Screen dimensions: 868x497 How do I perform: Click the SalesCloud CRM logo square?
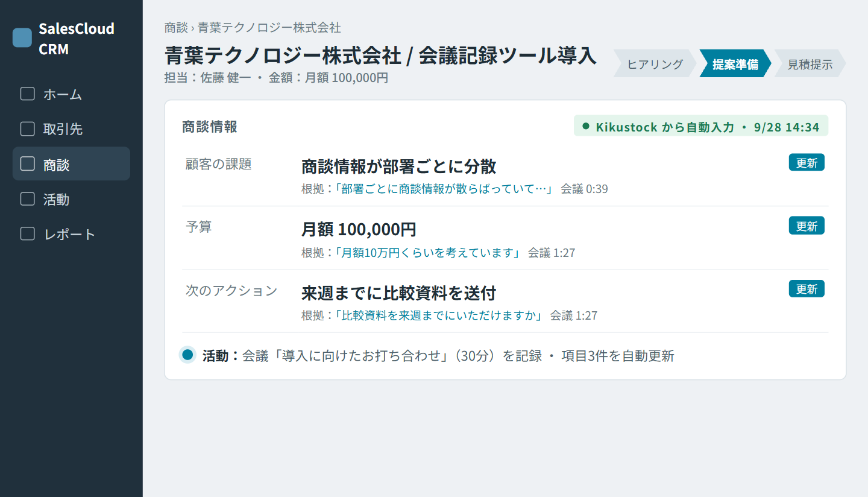(x=22, y=37)
